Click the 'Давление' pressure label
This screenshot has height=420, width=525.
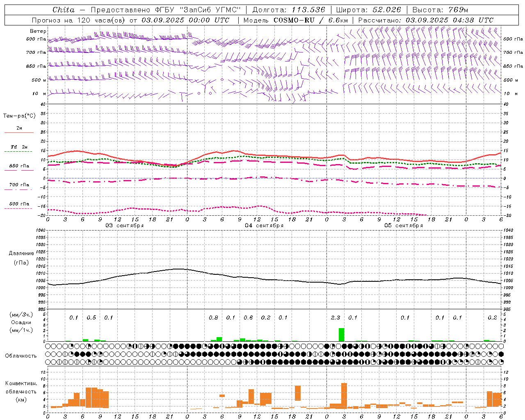tap(21, 253)
